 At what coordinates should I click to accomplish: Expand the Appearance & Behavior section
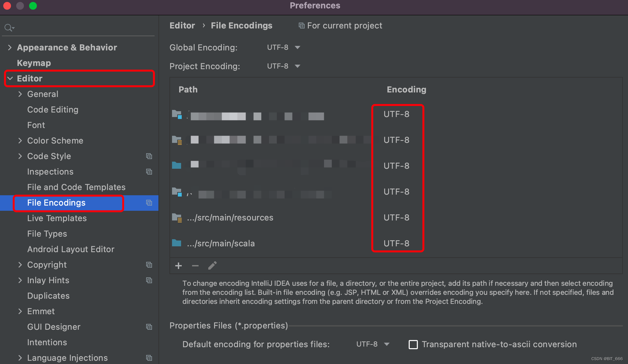[10, 47]
